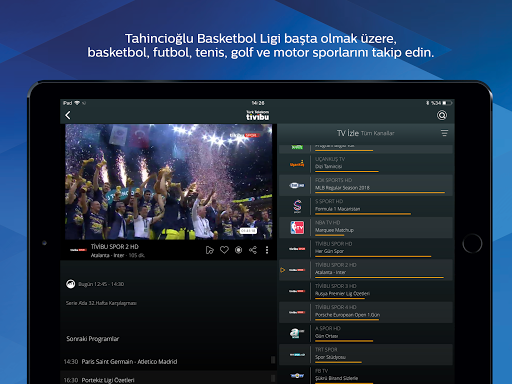Add TİVİBU SPOR 2 HD to favorites (heart icon)

point(224,250)
